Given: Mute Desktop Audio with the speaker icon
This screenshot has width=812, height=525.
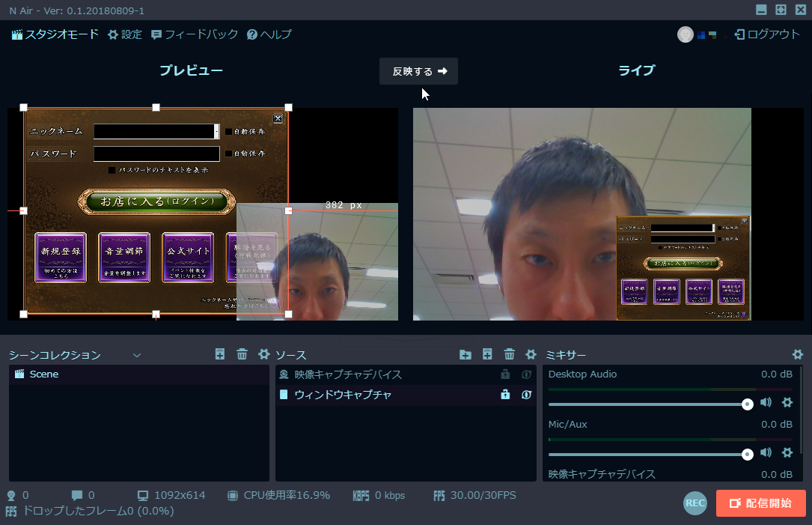Looking at the screenshot, I should 766,403.
